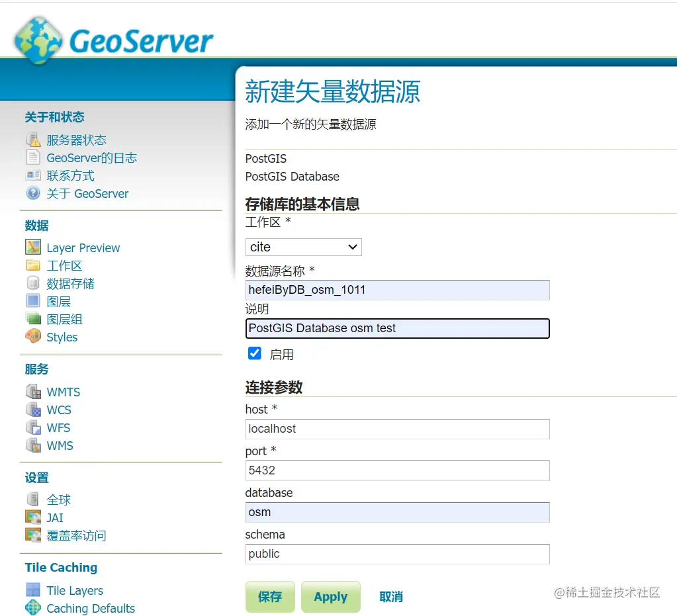Focus the database field containing osm
The width and height of the screenshot is (677, 616).
coord(397,512)
